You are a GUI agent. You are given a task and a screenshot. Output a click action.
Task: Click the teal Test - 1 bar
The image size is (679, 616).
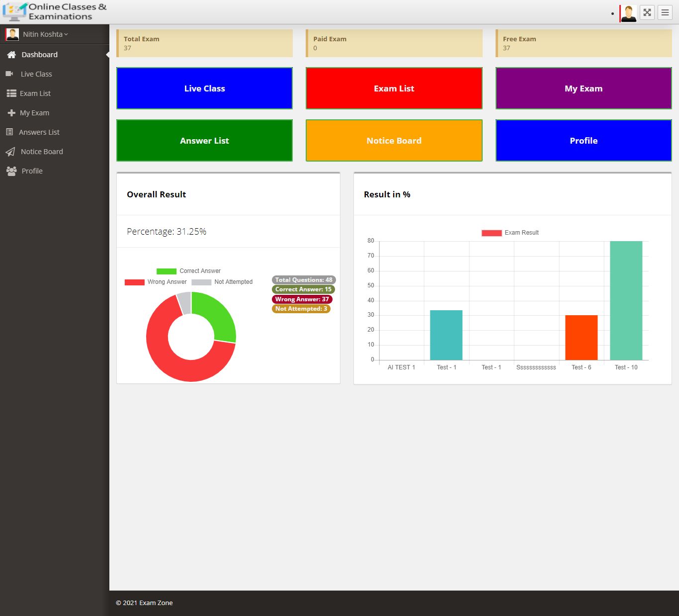[x=446, y=335]
